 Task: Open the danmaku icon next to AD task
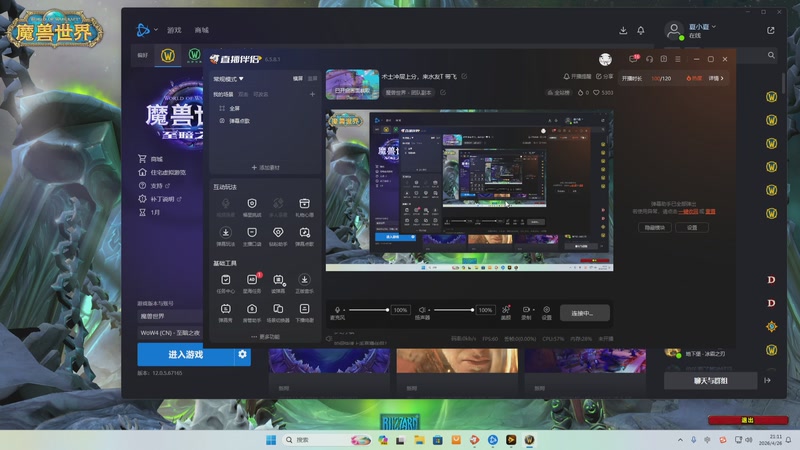[278, 280]
